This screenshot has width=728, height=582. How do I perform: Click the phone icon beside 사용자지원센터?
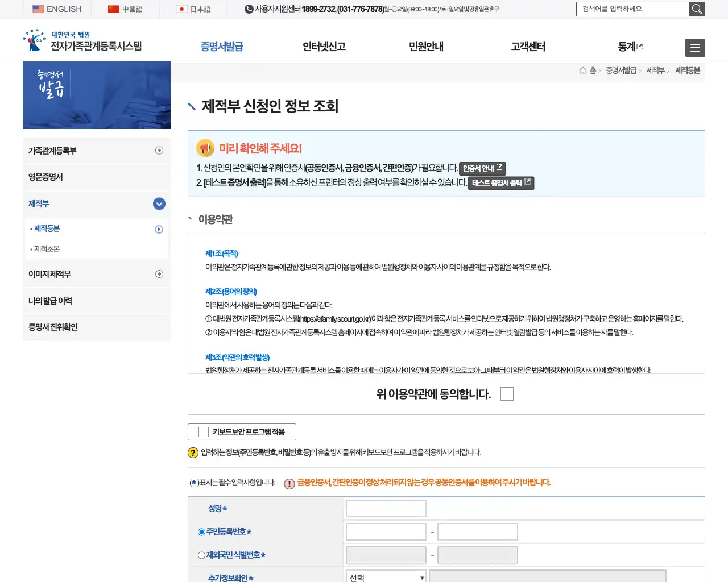coord(248,9)
